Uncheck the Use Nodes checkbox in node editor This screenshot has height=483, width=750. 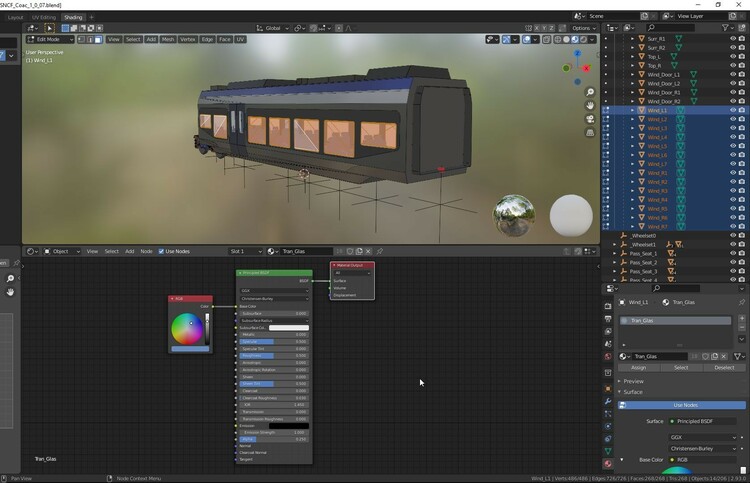[162, 251]
